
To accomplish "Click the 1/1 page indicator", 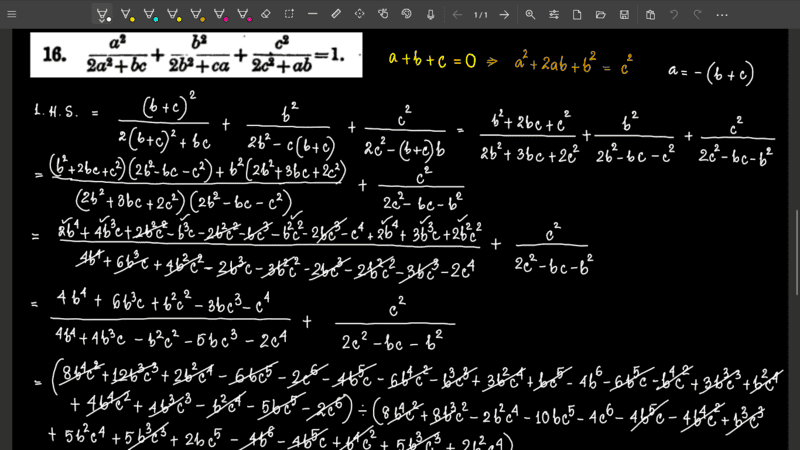I will tap(481, 15).
